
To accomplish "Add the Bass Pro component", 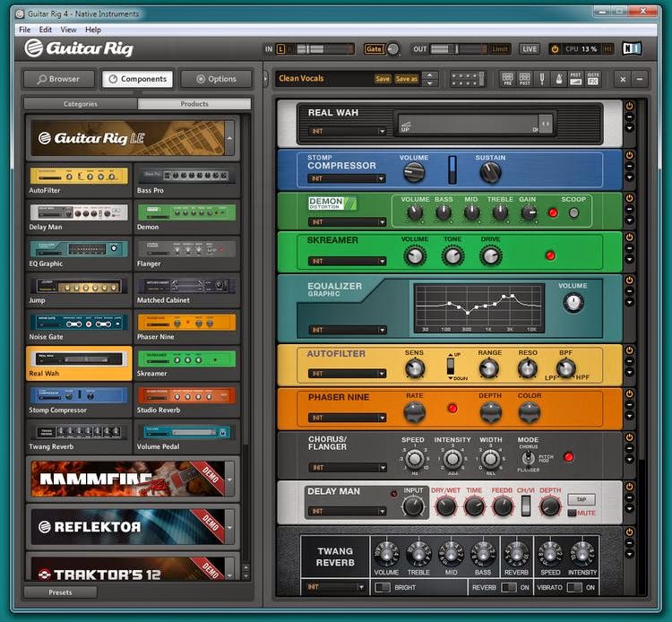I will click(186, 180).
